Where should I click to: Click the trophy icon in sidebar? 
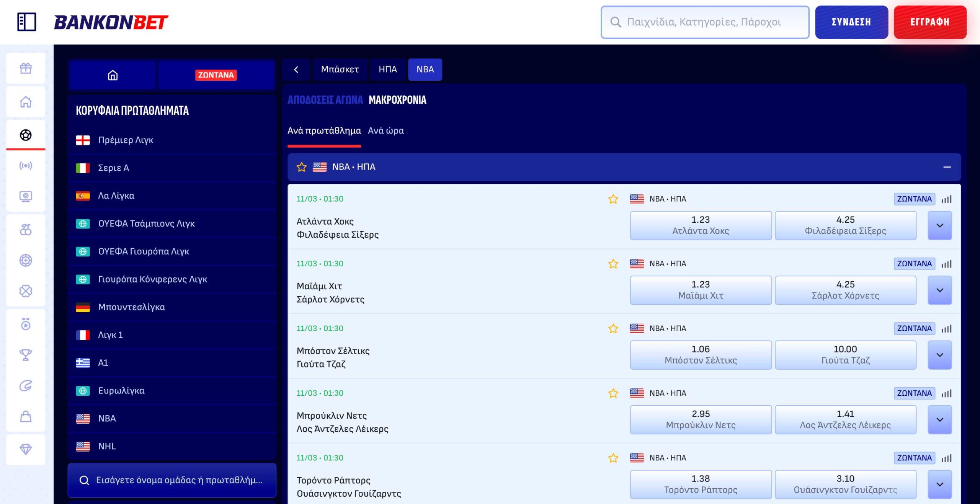26,355
